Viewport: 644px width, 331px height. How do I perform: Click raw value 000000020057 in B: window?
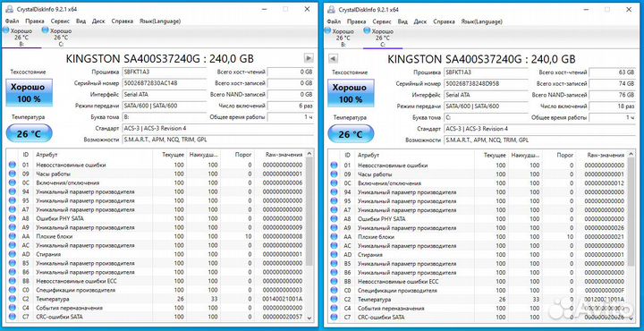(x=284, y=317)
